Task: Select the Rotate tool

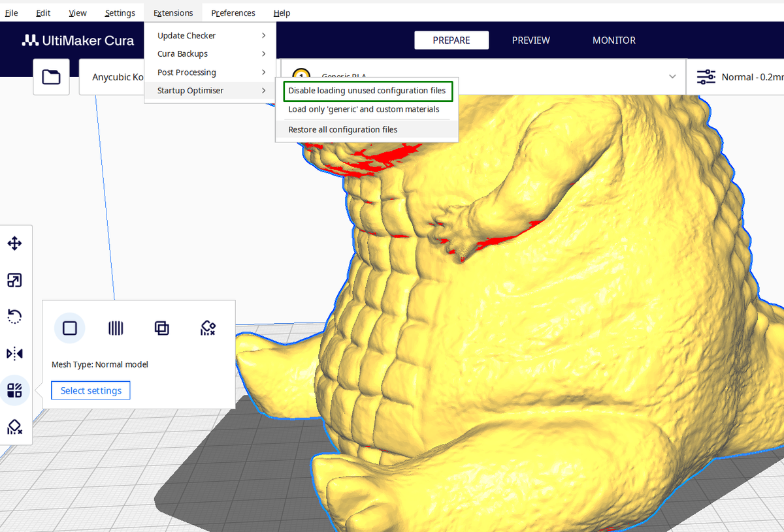Action: (14, 317)
